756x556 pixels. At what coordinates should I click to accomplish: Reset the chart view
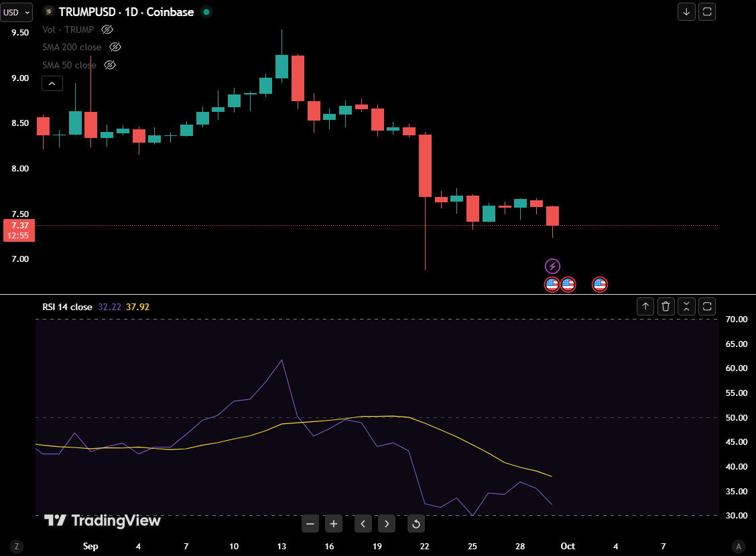click(416, 524)
